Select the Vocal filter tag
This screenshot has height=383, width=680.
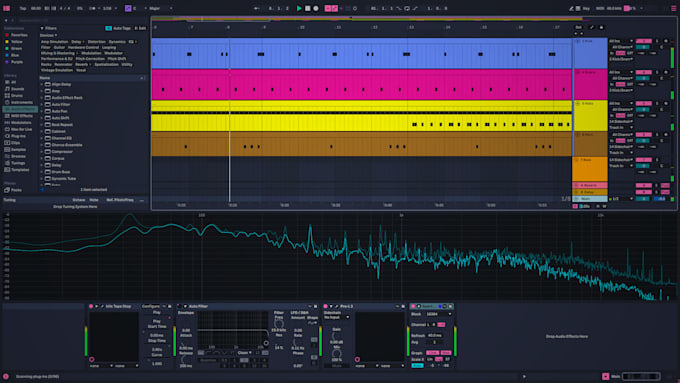pyautogui.click(x=81, y=70)
